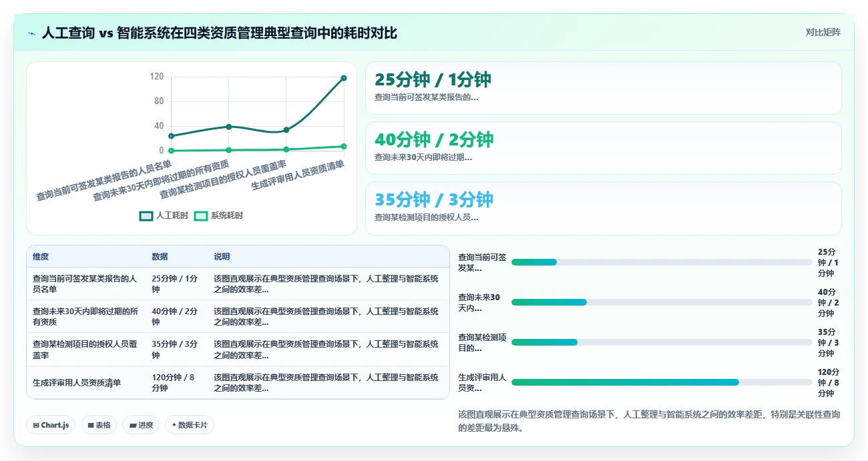Open the 25分钟 / 1分钟 data card
This screenshot has width=868, height=461.
coord(603,88)
